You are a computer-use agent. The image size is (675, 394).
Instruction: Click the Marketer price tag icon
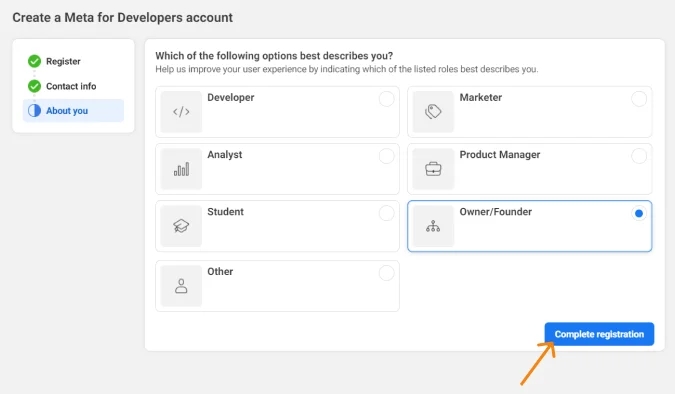click(x=433, y=112)
